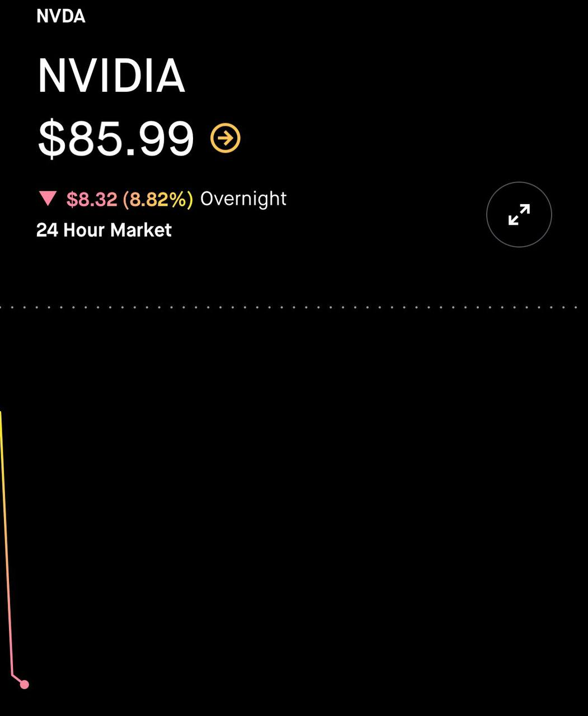This screenshot has height=716, width=588.
Task: Tap the $85.99 share price
Action: [x=116, y=138]
